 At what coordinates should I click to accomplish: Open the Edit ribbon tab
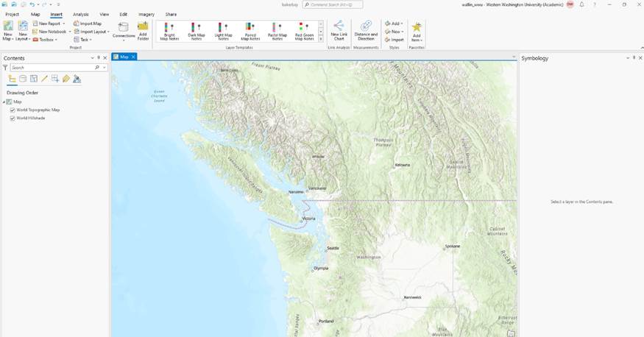(x=123, y=15)
